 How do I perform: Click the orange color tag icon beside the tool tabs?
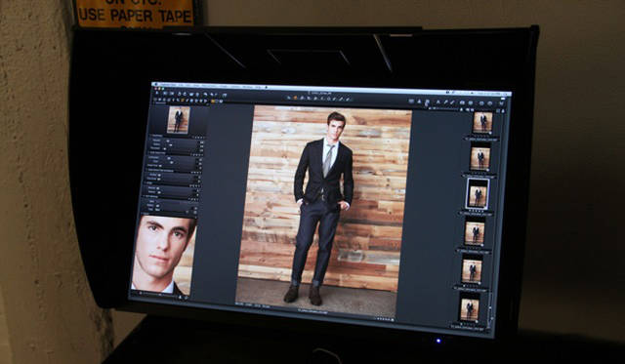(213, 101)
